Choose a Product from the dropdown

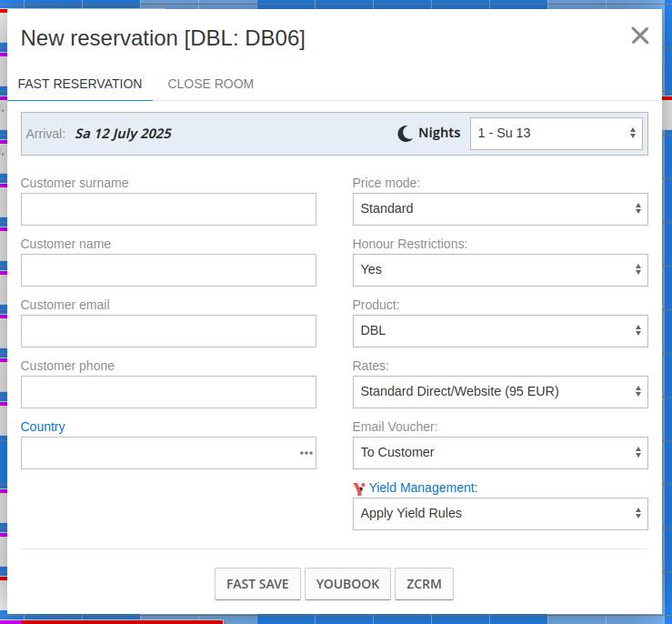499,330
